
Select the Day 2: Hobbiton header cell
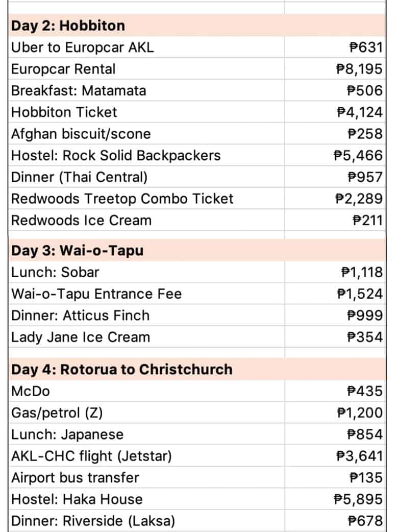(x=68, y=26)
